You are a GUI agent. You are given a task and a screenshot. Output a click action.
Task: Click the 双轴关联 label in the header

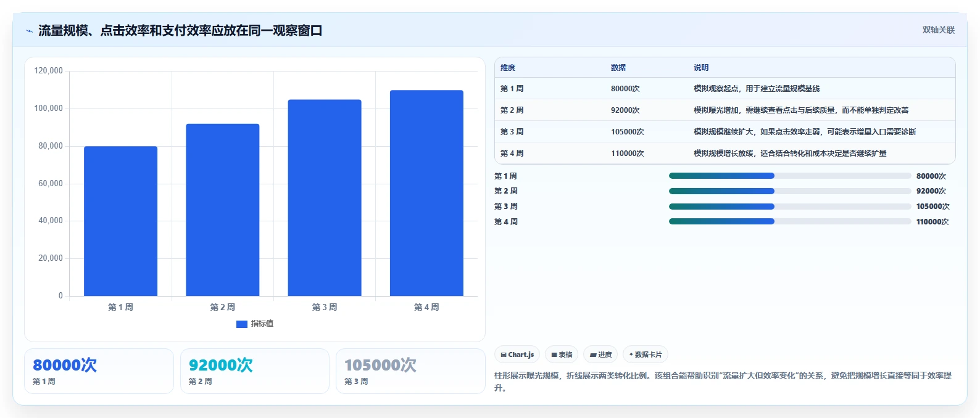938,30
